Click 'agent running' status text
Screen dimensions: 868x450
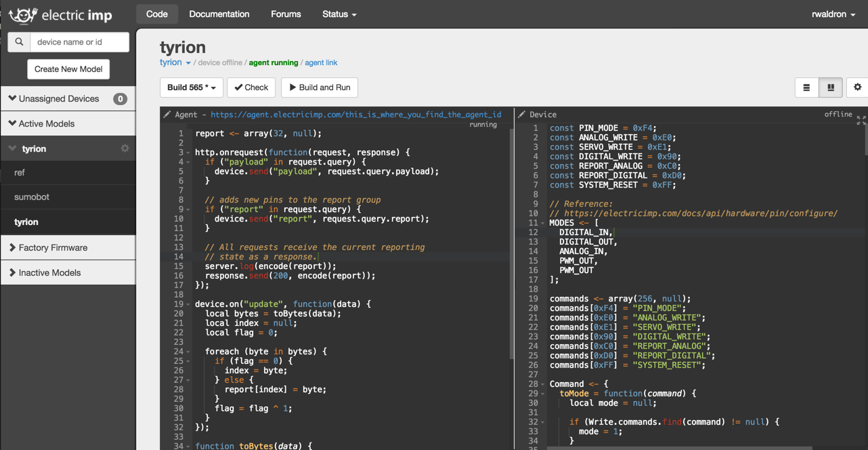pos(274,62)
